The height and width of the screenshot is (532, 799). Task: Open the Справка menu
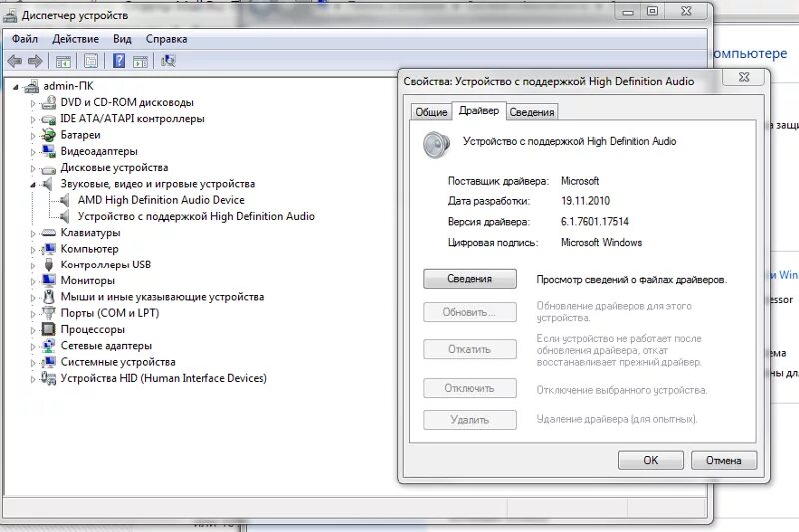(166, 39)
